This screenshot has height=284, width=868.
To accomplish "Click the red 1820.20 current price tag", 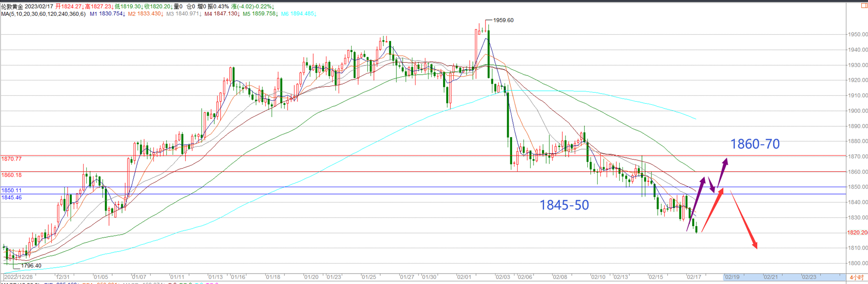I will 857,232.
